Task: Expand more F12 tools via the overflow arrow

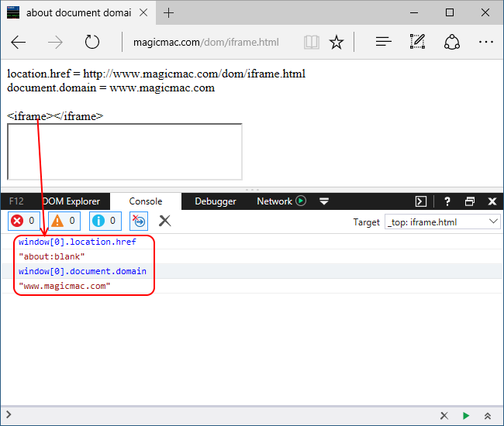Action: (x=324, y=201)
